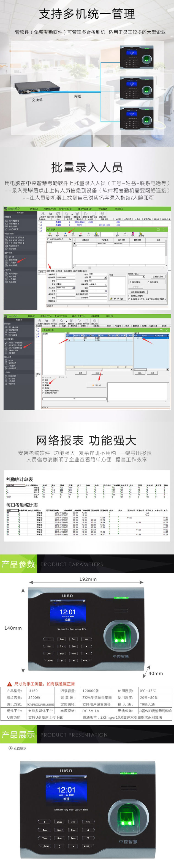The height and width of the screenshot is (868, 174).
Task: Tick the 指纹 checkbox above 人脸 in the upload dialog
Action: [x=43, y=380]
